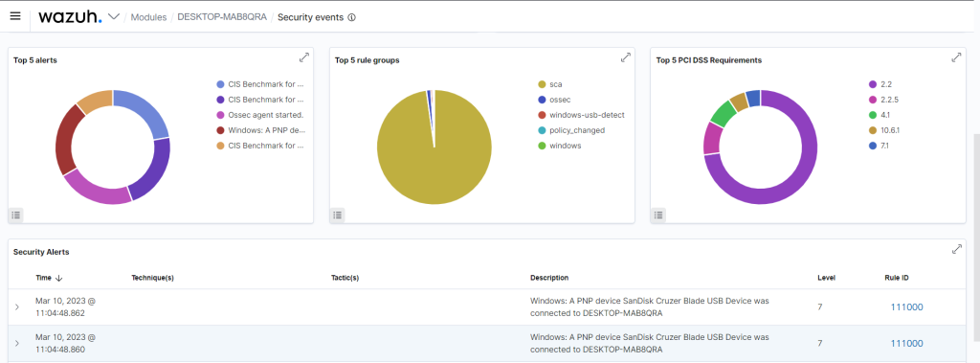Click the Ossec agent started legend color dot

[220, 115]
